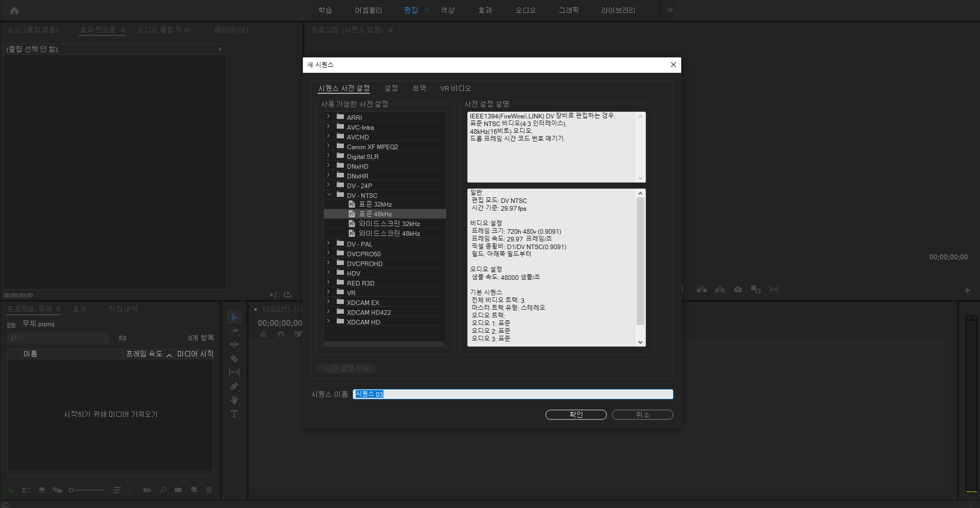Switch to the 색상 workspace

(448, 10)
